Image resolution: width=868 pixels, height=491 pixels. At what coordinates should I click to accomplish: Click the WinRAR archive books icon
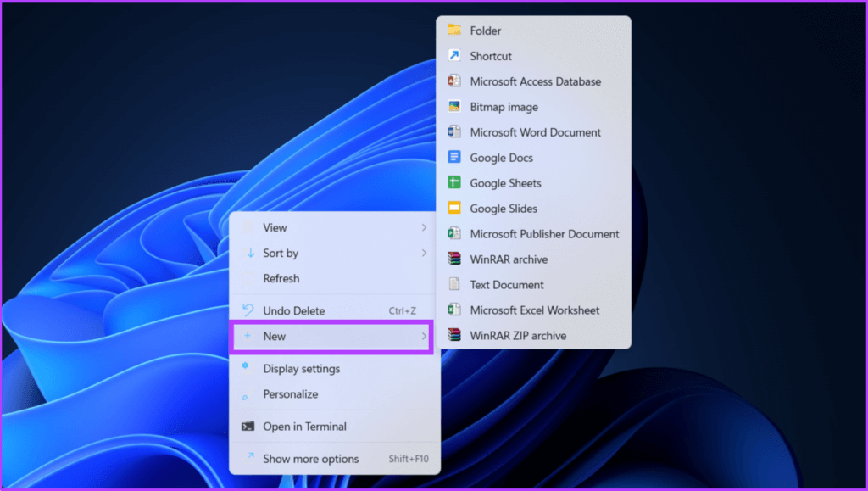(x=454, y=259)
